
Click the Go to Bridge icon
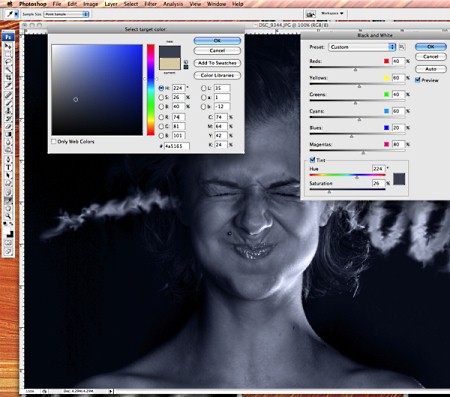(310, 14)
